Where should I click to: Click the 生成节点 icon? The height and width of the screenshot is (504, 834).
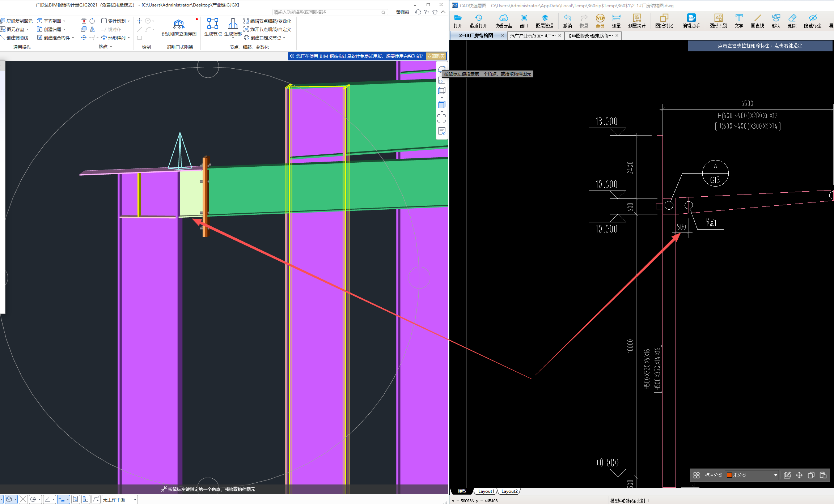coord(213,24)
